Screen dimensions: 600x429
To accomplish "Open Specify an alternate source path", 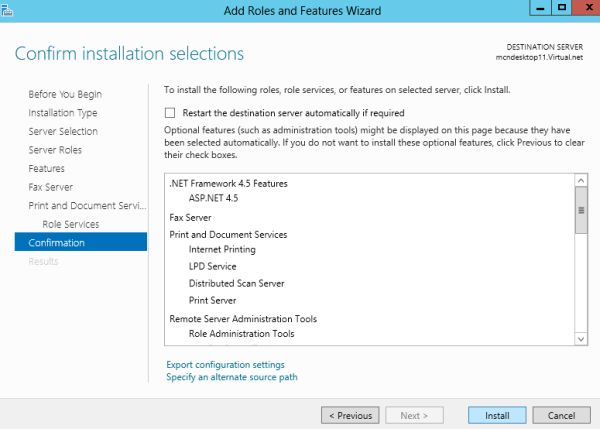I will 231,377.
